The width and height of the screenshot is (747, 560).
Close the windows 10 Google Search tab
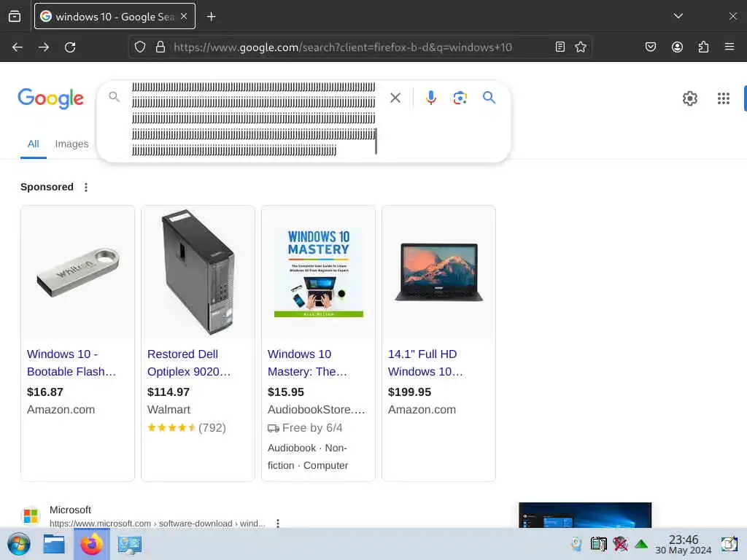tap(184, 17)
